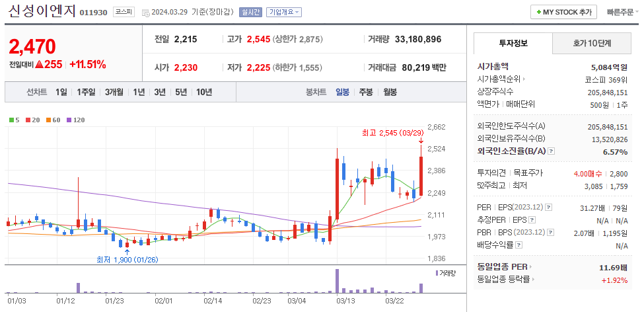Click the 외국인보유주식수(B) value 13,520,826
This screenshot has width=644, height=312.
click(x=610, y=139)
